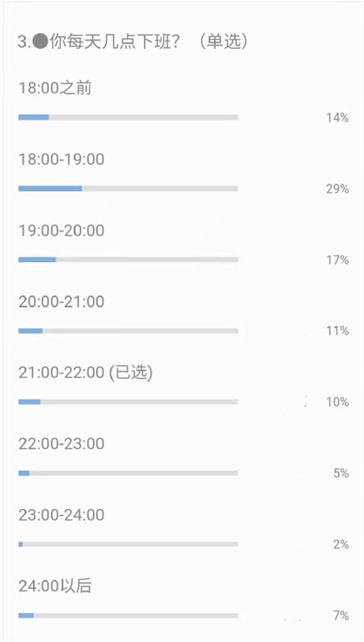This screenshot has height=642, width=364.
Task: Click the 21:00-22:00 (已选) option
Action: [x=86, y=372]
